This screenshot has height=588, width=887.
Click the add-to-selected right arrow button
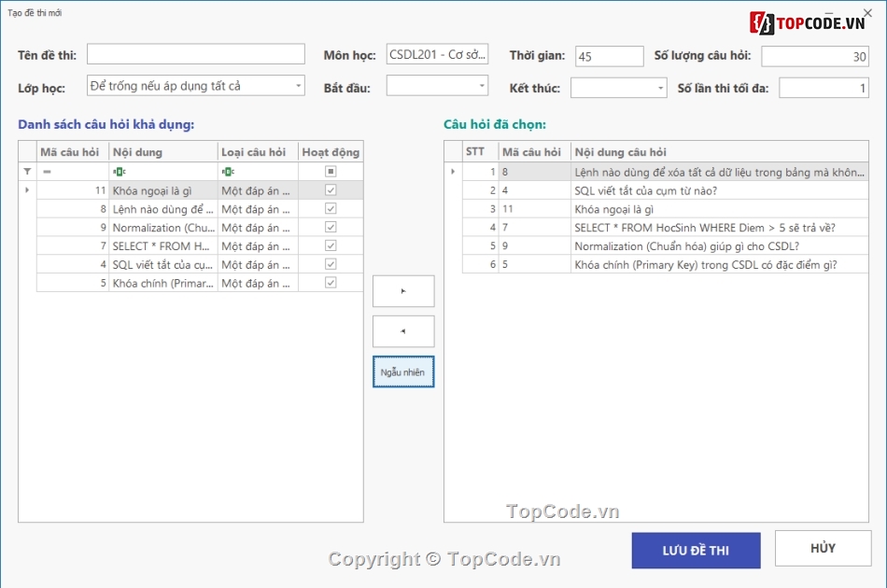[403, 291]
